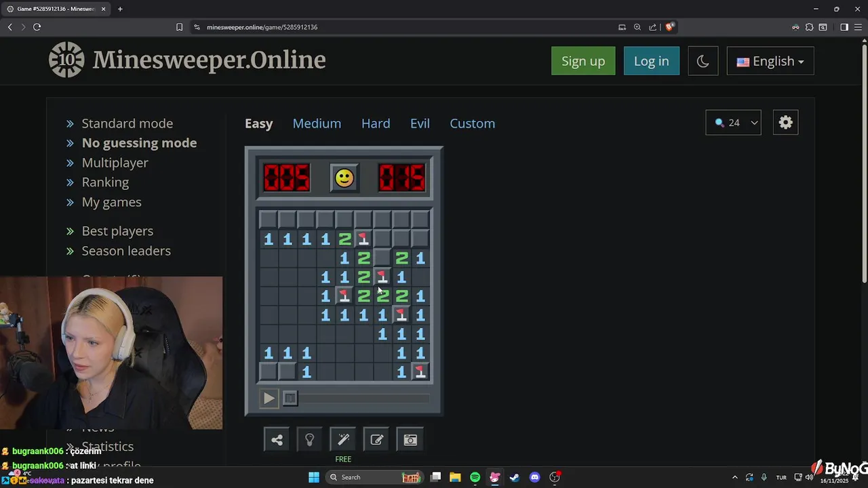Screen dimensions: 868x488
Task: Click the flagged cell in the bottom-right corner
Action: [420, 371]
